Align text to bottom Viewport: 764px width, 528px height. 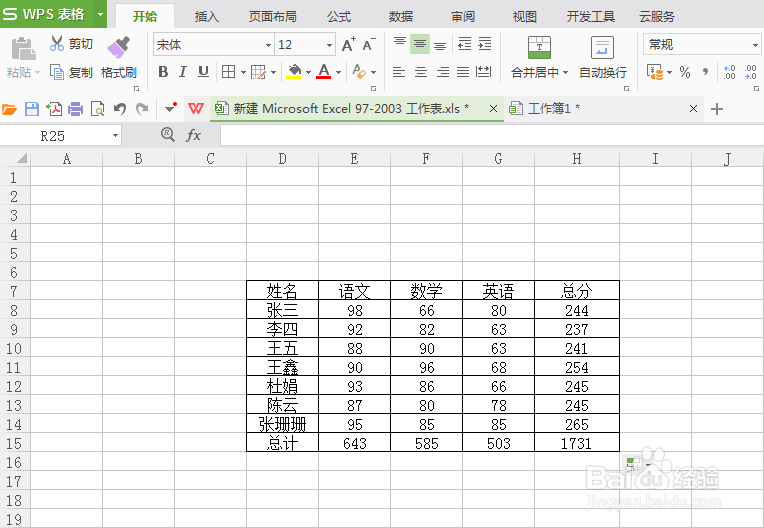coord(440,45)
